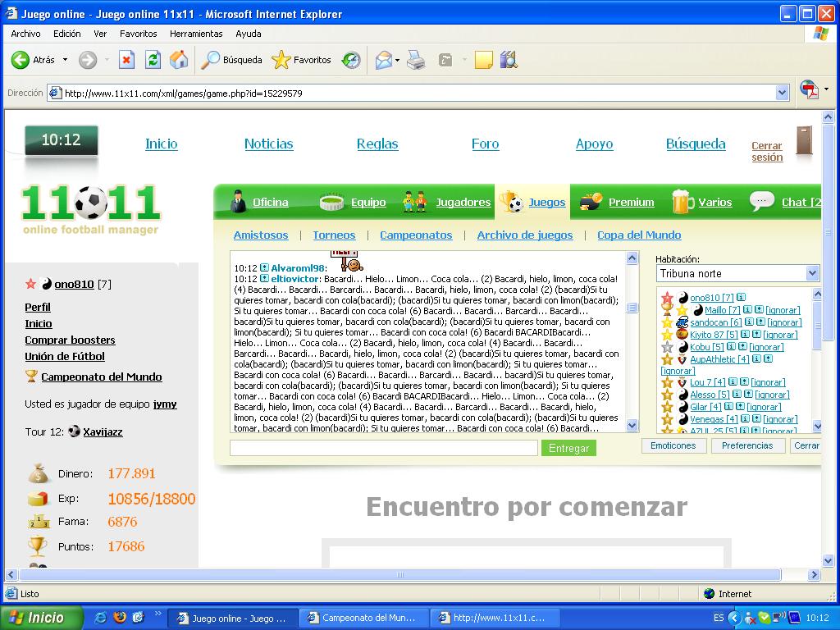Go to the browser home page icon
The width and height of the screenshot is (840, 630).
pos(179,59)
